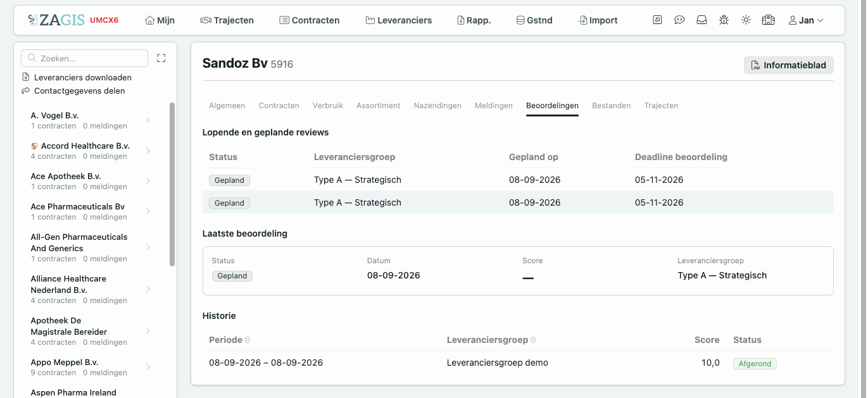Select the Beoordelingen tab
Screen dimensions: 868x398
click(552, 106)
